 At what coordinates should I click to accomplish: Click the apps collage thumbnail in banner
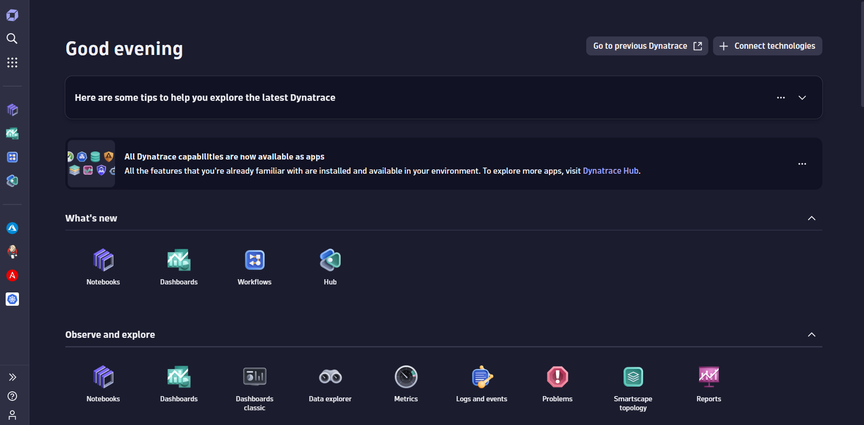coord(91,164)
